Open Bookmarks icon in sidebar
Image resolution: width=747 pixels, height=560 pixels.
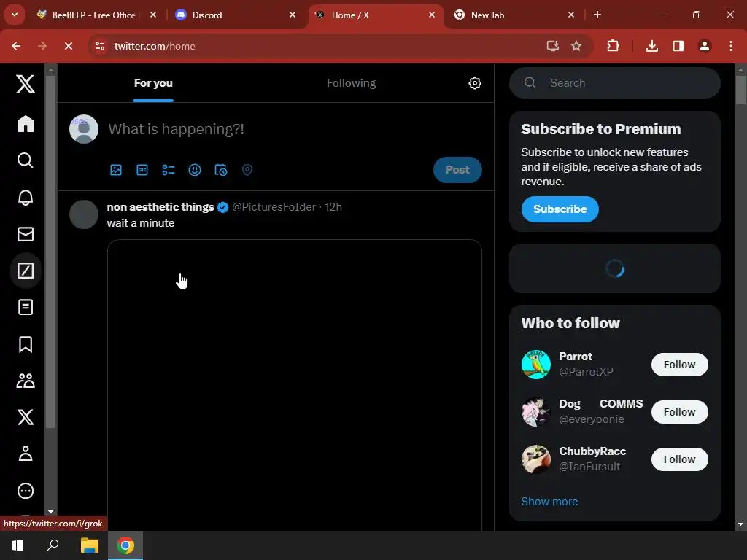[26, 344]
